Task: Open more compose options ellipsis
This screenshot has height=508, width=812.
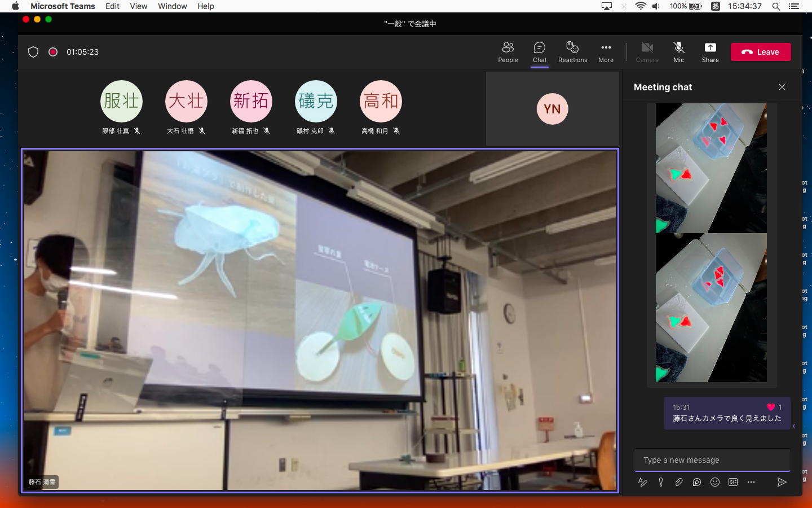Action: [x=751, y=482]
